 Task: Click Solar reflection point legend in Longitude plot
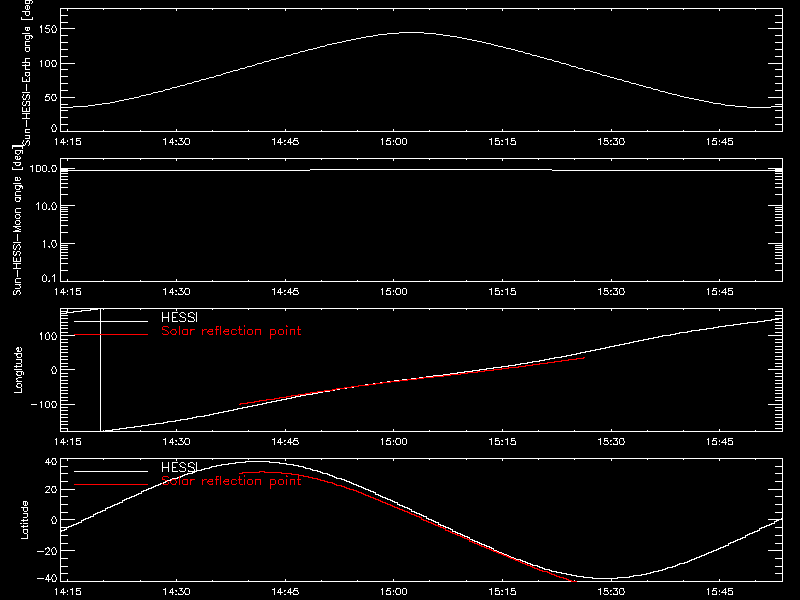231,331
